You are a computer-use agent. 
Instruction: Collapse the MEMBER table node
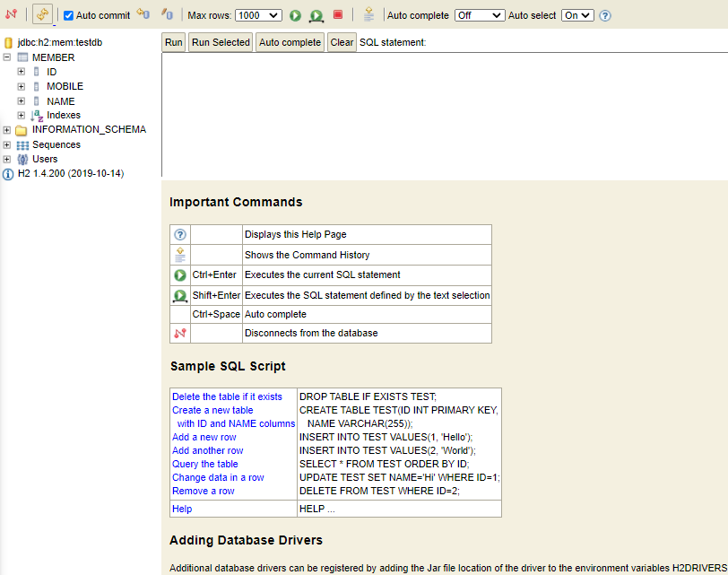pyautogui.click(x=7, y=57)
